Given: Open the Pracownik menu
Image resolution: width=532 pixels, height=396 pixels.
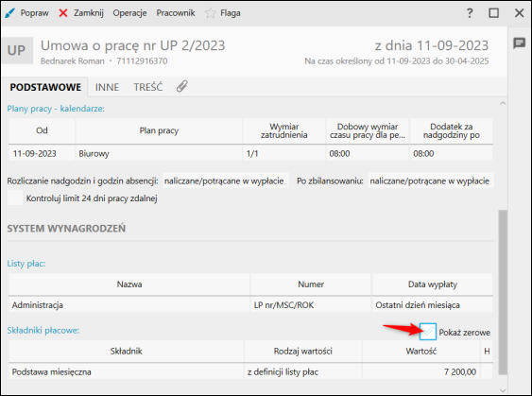Looking at the screenshot, I should tap(176, 13).
